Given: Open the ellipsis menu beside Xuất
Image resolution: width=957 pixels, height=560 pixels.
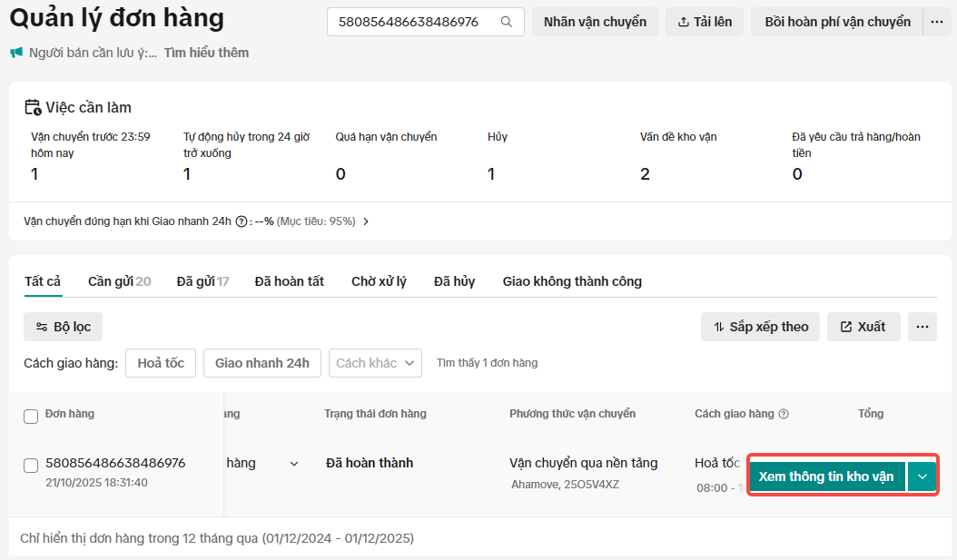Looking at the screenshot, I should coord(922,327).
